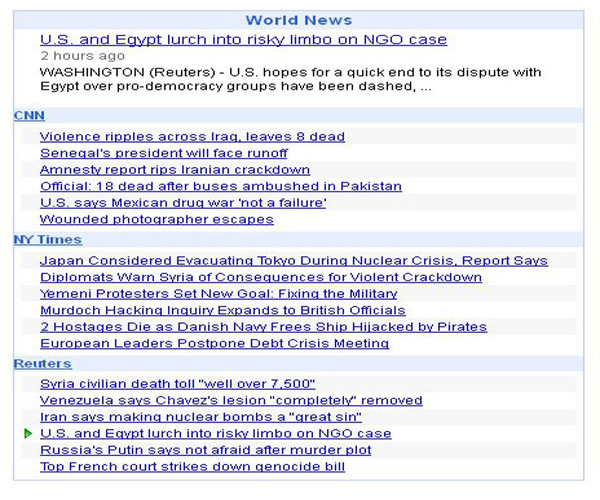The height and width of the screenshot is (500, 600).
Task: Open 'Amnesty report rips Iranian crackdown' link
Action: coord(175,169)
